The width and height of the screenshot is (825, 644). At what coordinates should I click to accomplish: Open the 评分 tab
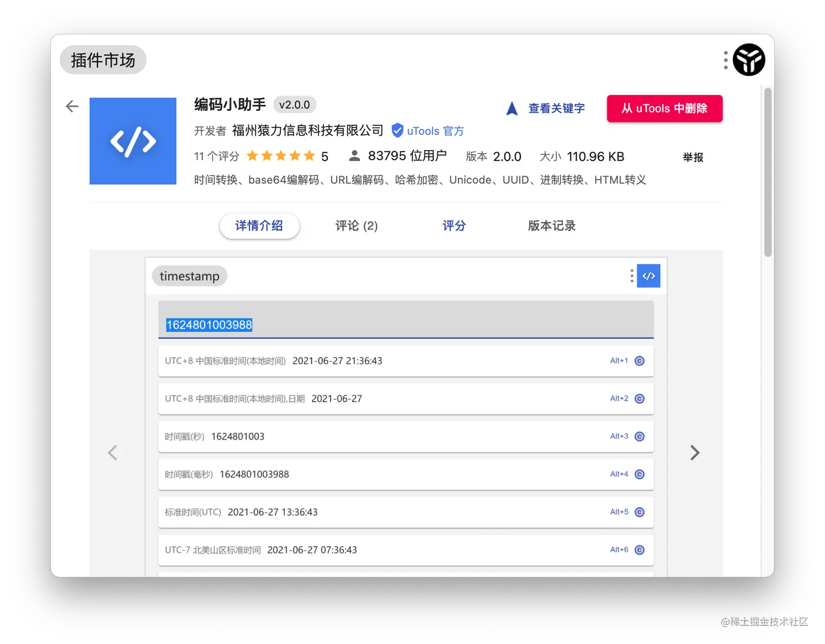point(454,226)
